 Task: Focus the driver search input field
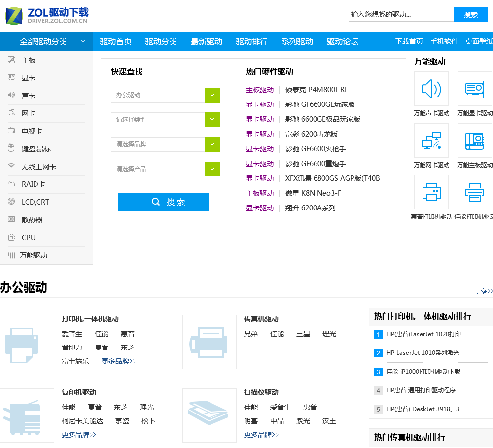(x=401, y=14)
